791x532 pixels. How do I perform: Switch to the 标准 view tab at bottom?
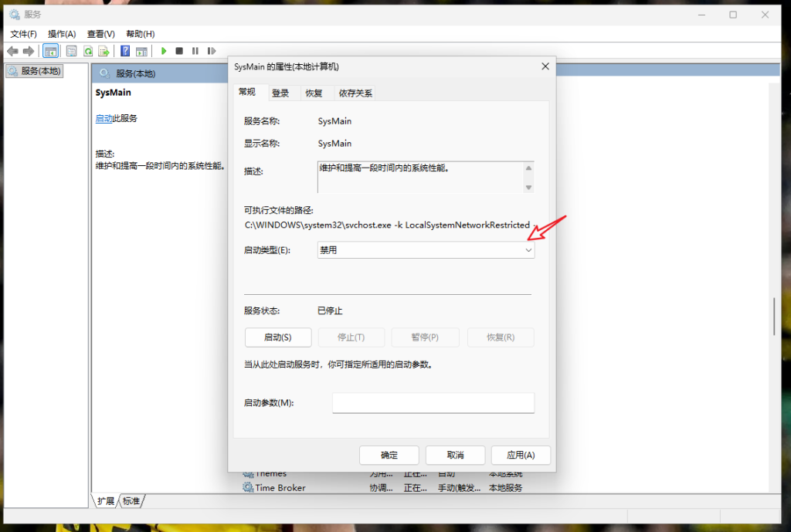click(x=131, y=501)
